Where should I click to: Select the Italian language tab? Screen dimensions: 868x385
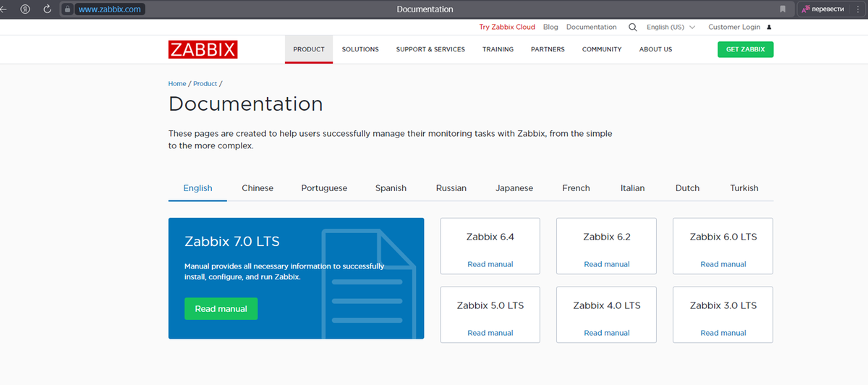click(x=632, y=188)
